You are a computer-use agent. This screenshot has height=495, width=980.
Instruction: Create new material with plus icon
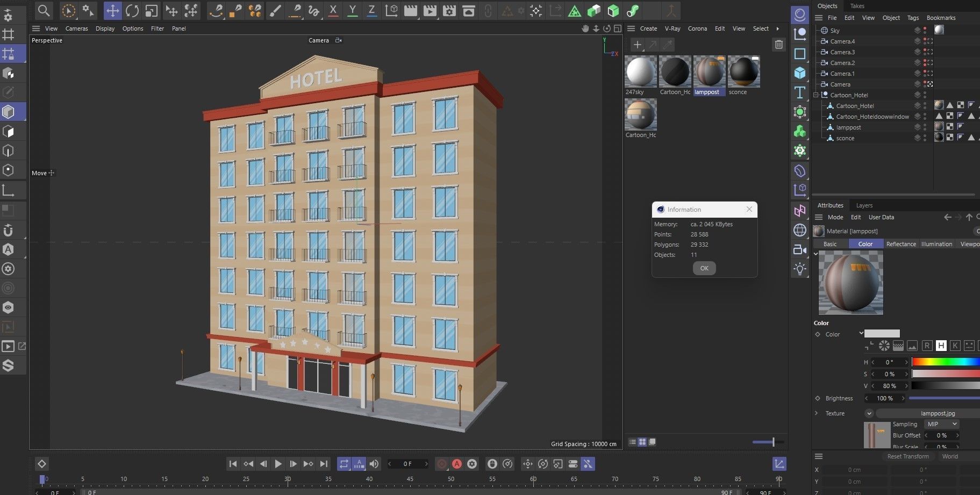point(637,45)
